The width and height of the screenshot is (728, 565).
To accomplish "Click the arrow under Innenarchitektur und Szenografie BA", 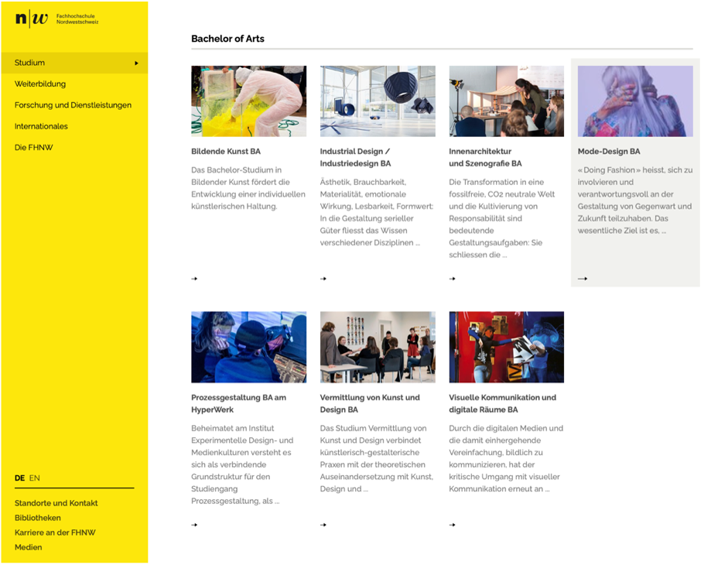I will coord(453,279).
